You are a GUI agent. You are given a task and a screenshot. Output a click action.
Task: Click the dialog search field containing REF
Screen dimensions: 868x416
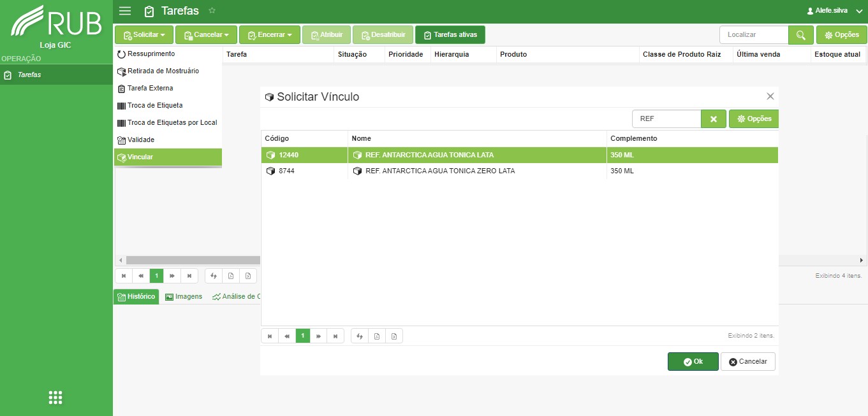pyautogui.click(x=666, y=119)
